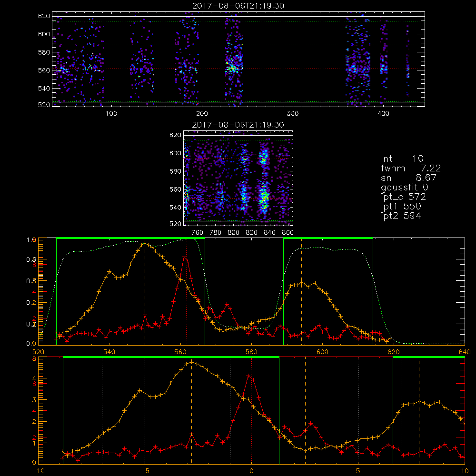
Task: Click the 'ipt_c 572' value
Action: [x=404, y=197]
